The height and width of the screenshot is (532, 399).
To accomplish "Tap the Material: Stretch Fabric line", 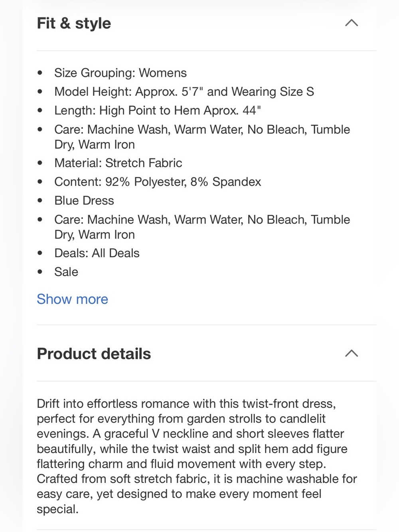I will tap(118, 163).
